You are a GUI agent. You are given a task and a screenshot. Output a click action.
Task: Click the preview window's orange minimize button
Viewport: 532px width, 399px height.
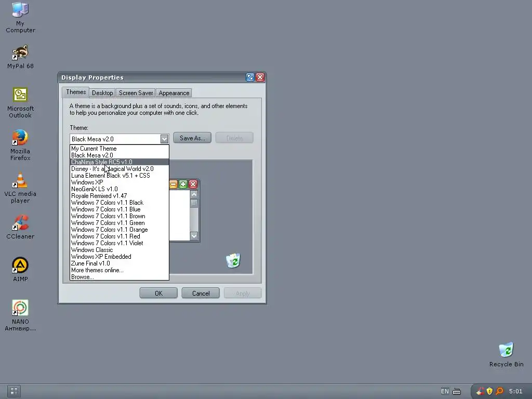[174, 184]
